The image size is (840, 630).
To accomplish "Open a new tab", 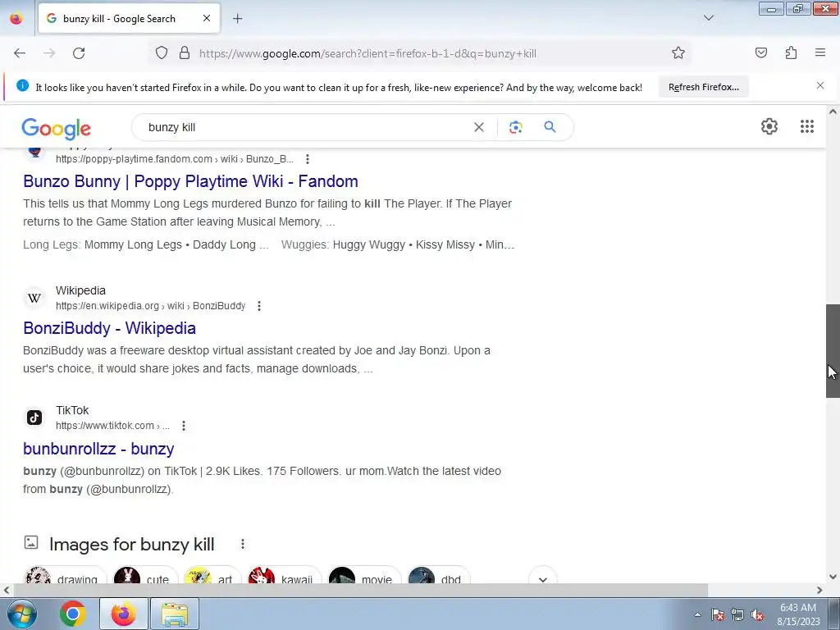I will (x=237, y=19).
